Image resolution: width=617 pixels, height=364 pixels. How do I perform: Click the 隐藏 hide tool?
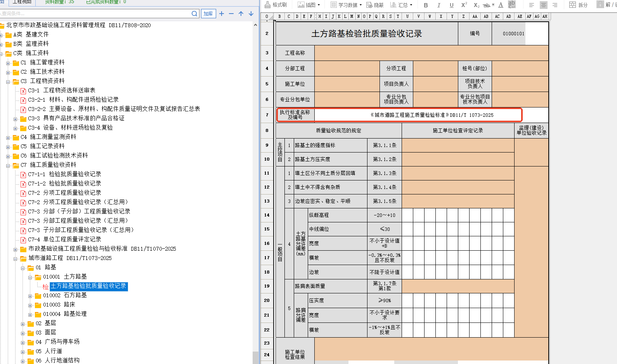(x=375, y=5)
